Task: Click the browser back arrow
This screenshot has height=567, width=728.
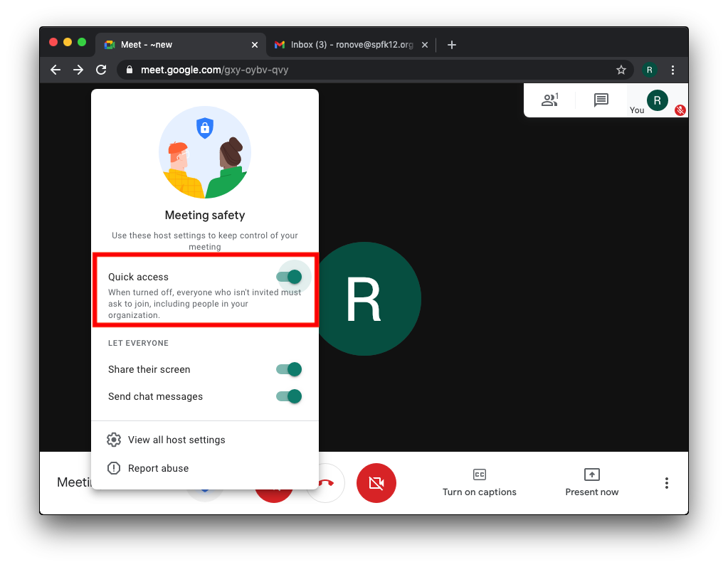Action: (56, 70)
